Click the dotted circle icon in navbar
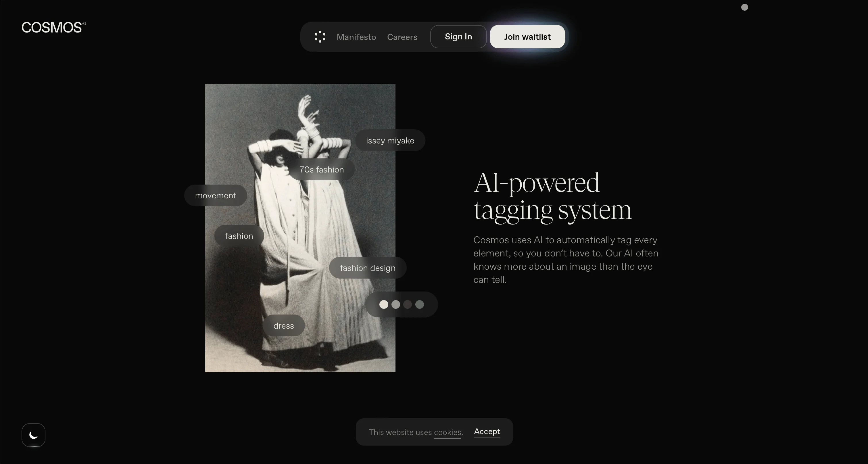868x464 pixels. [x=320, y=37]
